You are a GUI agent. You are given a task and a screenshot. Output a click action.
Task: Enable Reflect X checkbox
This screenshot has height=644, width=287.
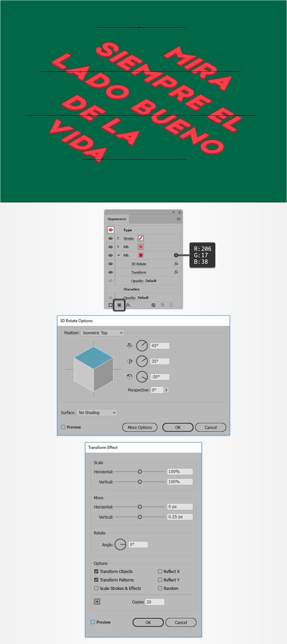point(160,571)
